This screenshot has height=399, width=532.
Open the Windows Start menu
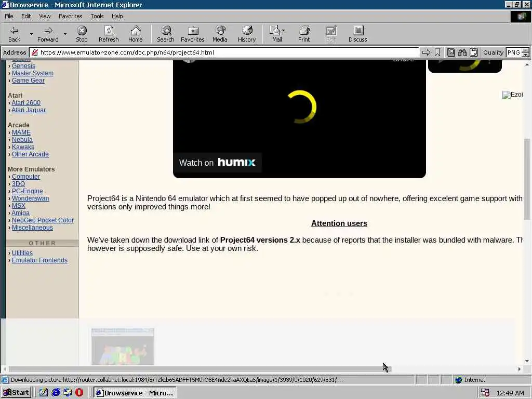click(16, 393)
